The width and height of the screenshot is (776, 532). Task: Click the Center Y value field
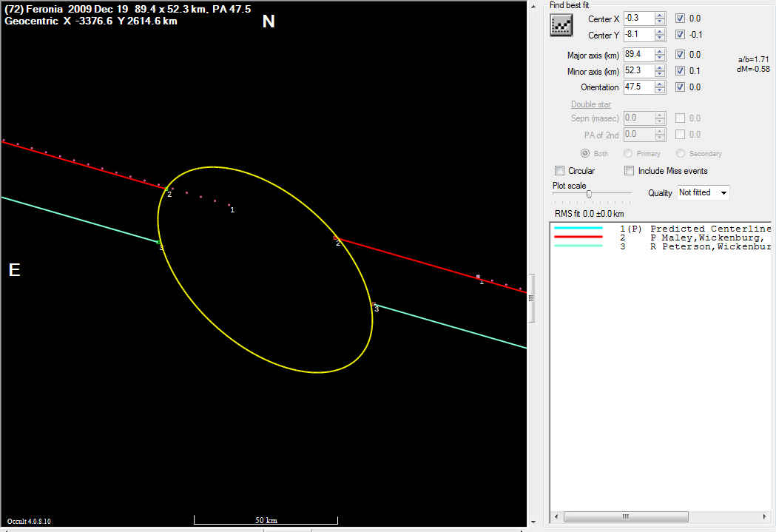(639, 35)
